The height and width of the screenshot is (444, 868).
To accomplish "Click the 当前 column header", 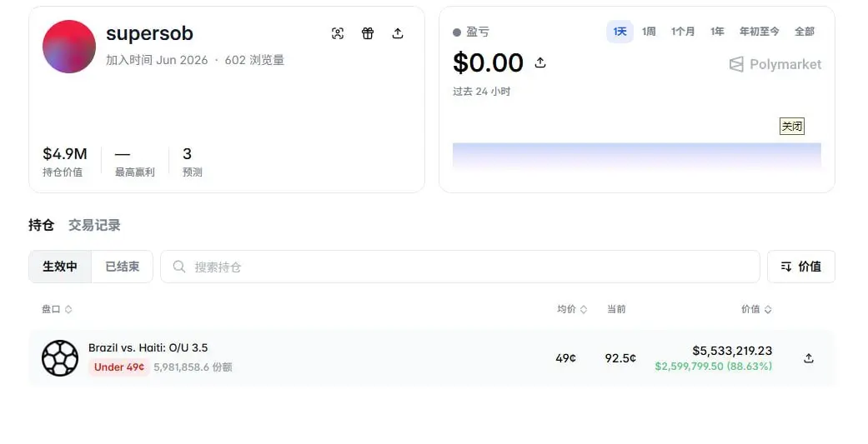I will point(616,309).
